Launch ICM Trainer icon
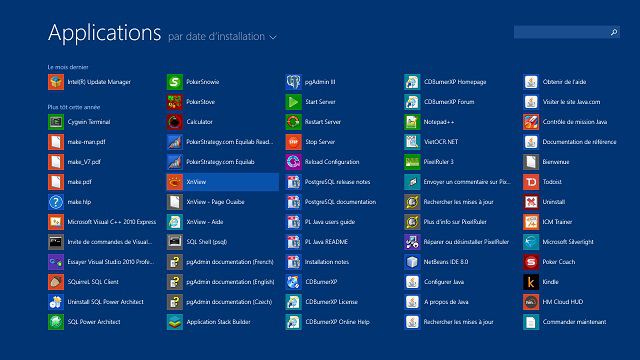Screen dimensions: 640x360 pos(531,222)
